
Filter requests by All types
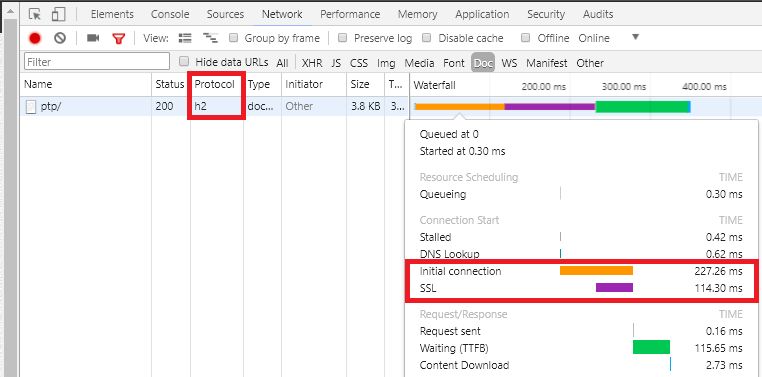pyautogui.click(x=282, y=63)
